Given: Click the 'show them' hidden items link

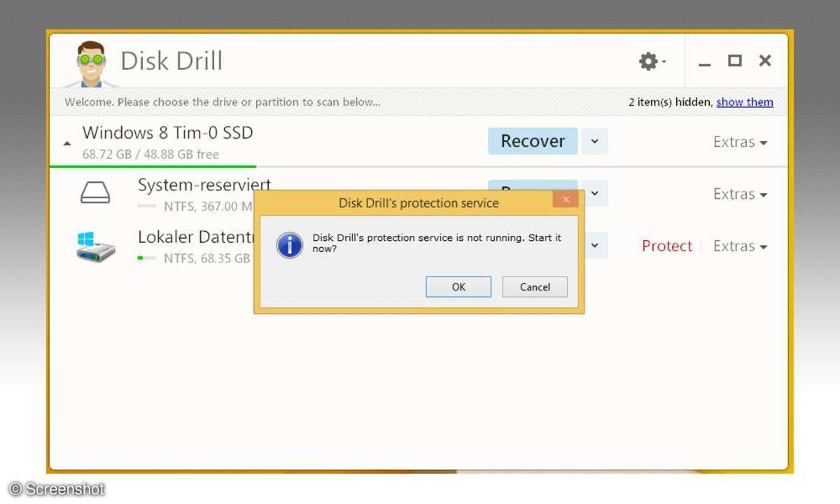Looking at the screenshot, I should click(x=744, y=102).
